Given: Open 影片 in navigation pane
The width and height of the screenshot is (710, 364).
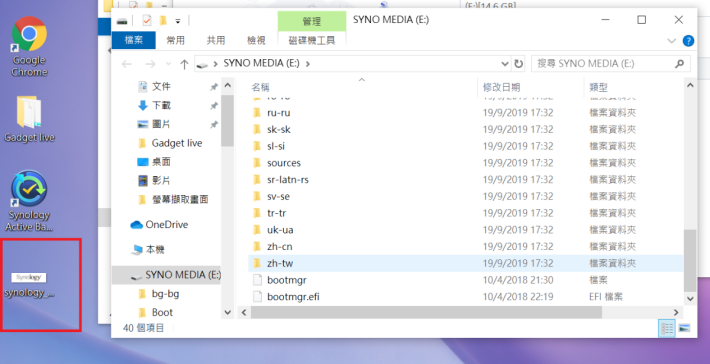Looking at the screenshot, I should 154,181.
